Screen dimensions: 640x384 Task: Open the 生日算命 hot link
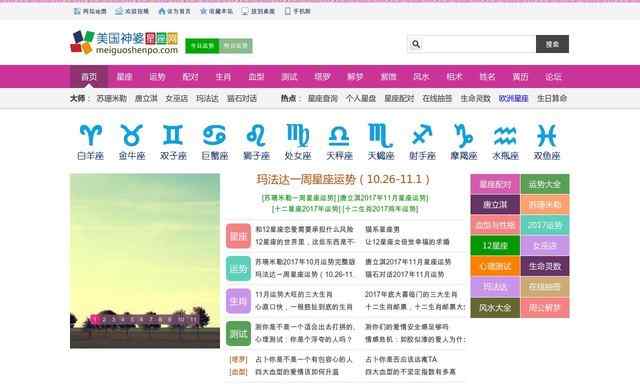pos(552,98)
